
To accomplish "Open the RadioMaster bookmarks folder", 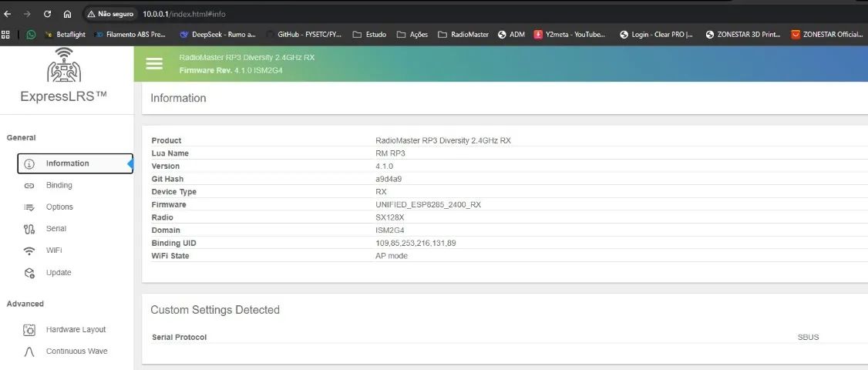I will 463,35.
